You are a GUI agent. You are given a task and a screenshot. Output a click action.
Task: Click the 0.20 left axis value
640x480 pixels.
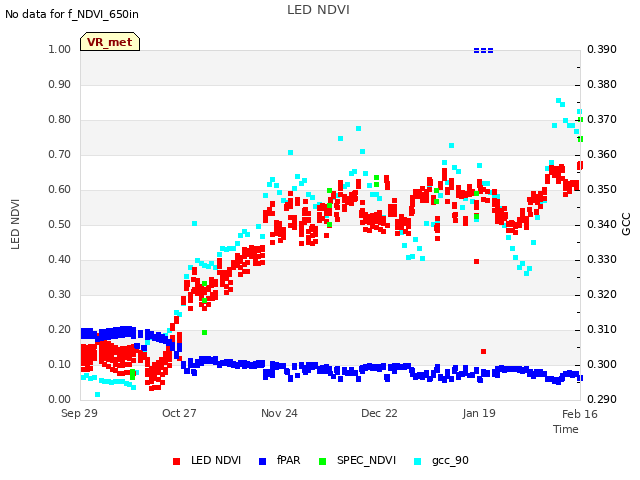tap(60, 329)
